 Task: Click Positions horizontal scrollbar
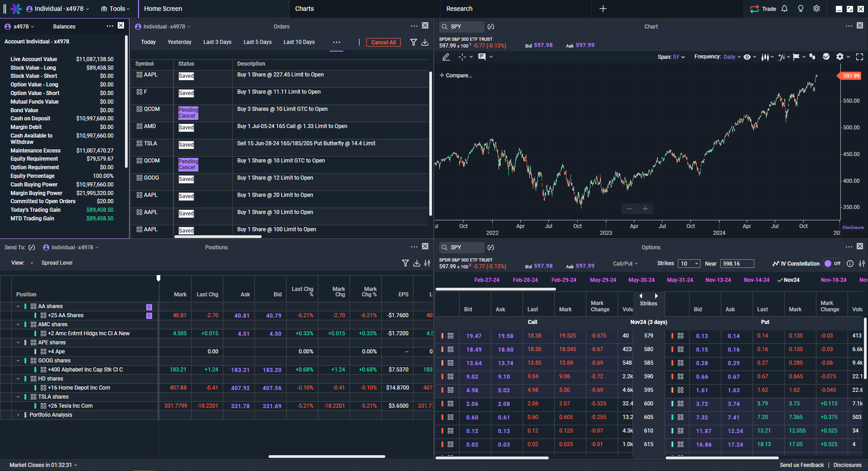point(326,457)
